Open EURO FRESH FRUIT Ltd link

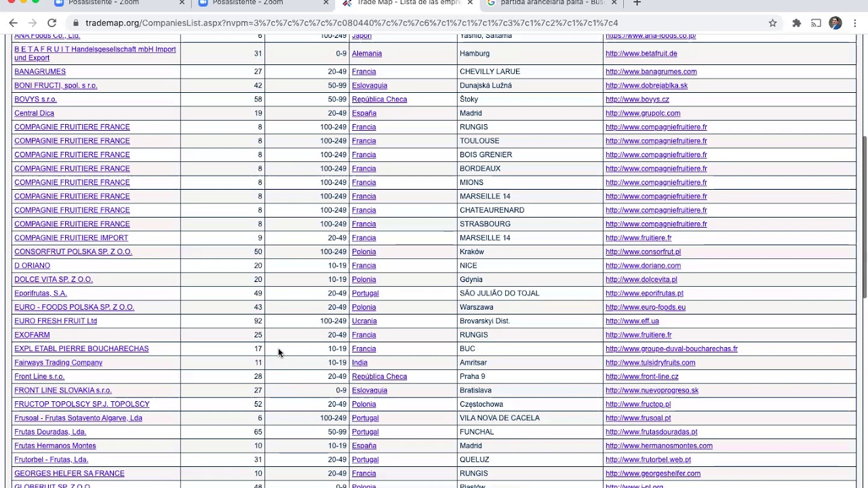pyautogui.click(x=56, y=321)
